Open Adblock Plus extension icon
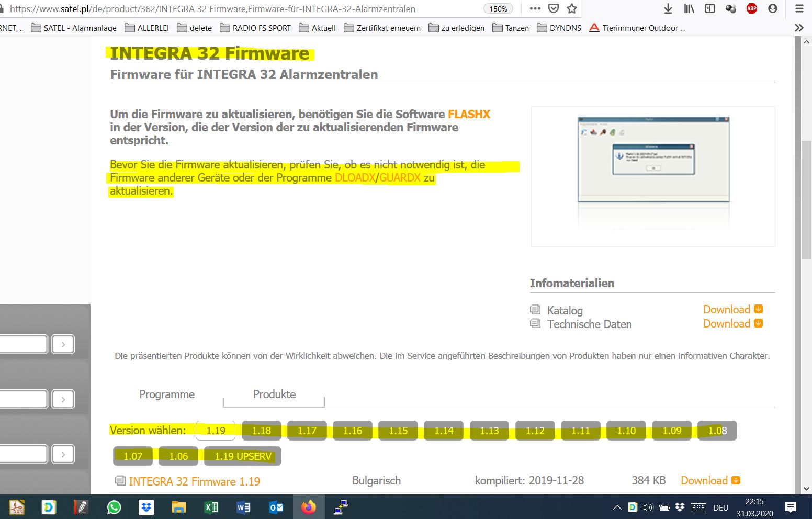 (x=752, y=8)
